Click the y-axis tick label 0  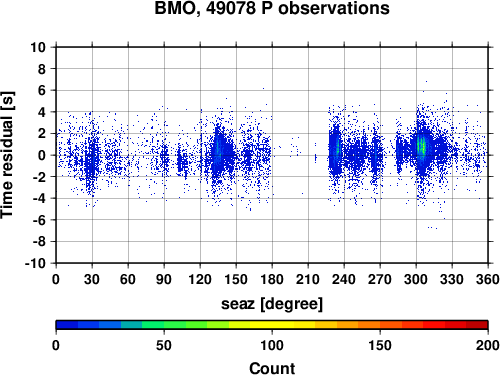42,155
